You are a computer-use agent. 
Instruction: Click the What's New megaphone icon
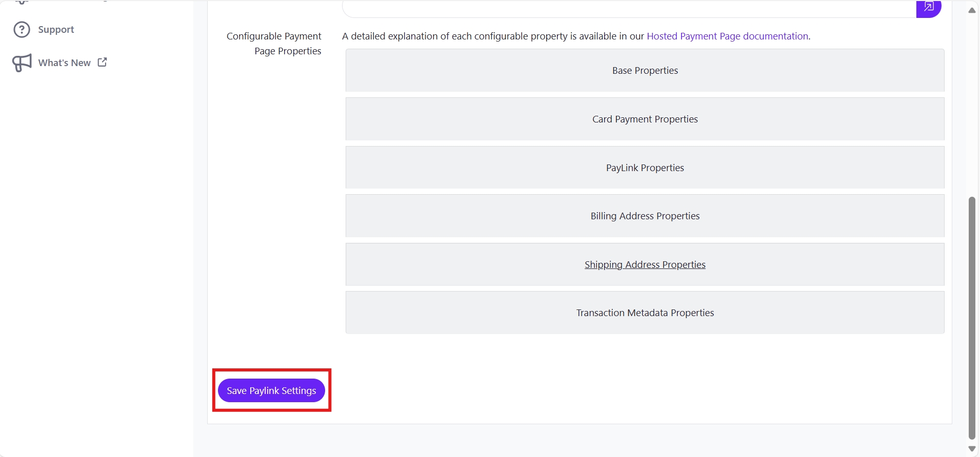[22, 63]
